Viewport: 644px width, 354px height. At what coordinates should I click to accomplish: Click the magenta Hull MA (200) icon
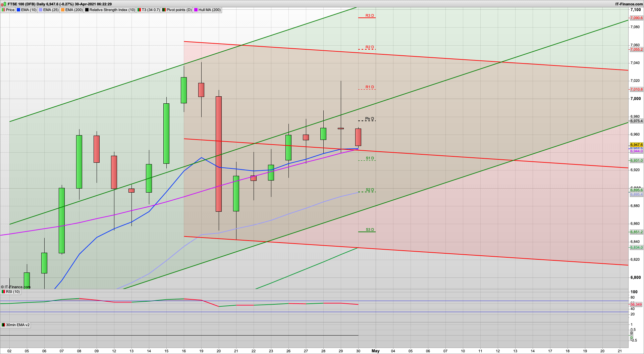tap(196, 10)
